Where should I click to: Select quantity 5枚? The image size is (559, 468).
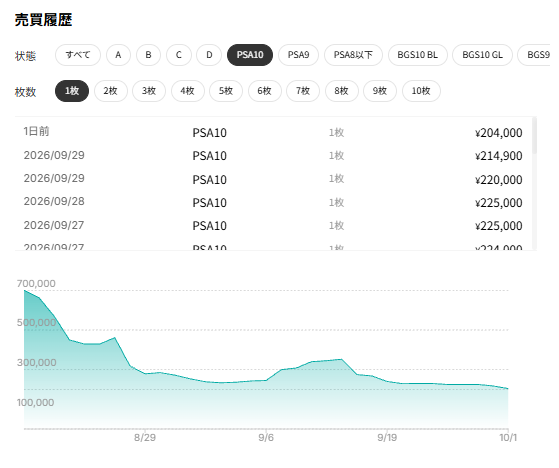coord(226,91)
